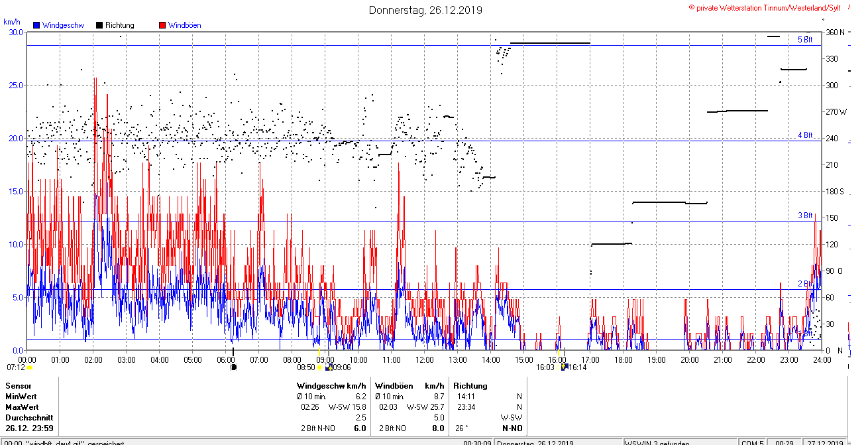Click the 02:26 time in MaxWert row

(x=311, y=407)
